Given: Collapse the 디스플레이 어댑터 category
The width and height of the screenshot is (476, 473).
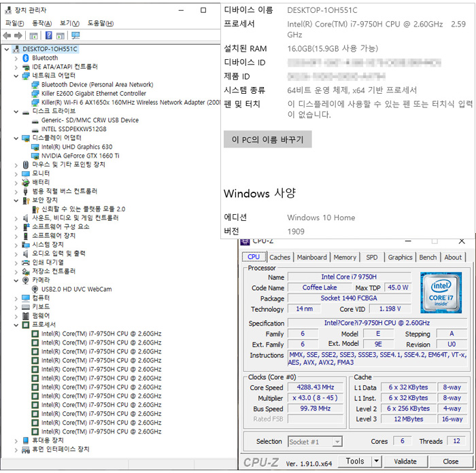Looking at the screenshot, I should click(16, 139).
